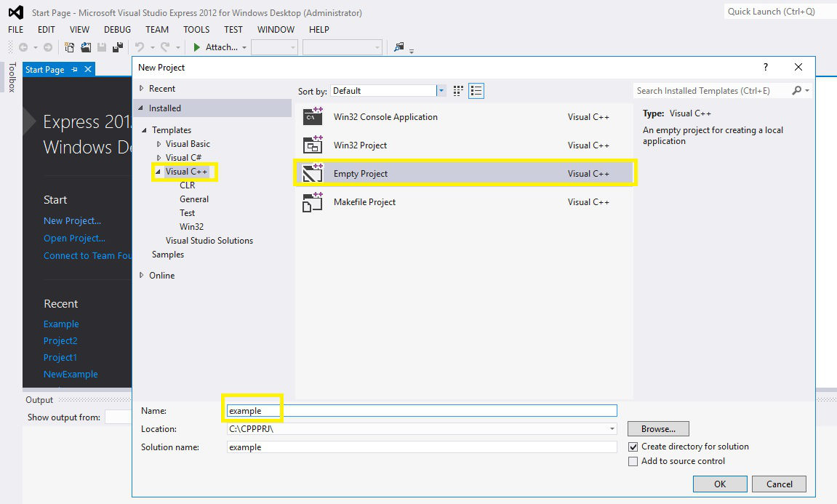Viewport: 837px width, 504px height.
Task: Pin the Start Page tab
Action: click(74, 69)
